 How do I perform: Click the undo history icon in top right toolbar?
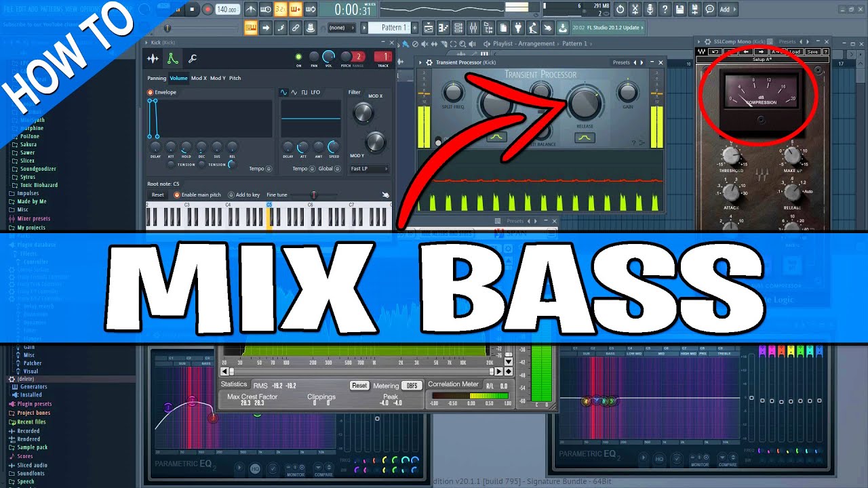coord(620,9)
